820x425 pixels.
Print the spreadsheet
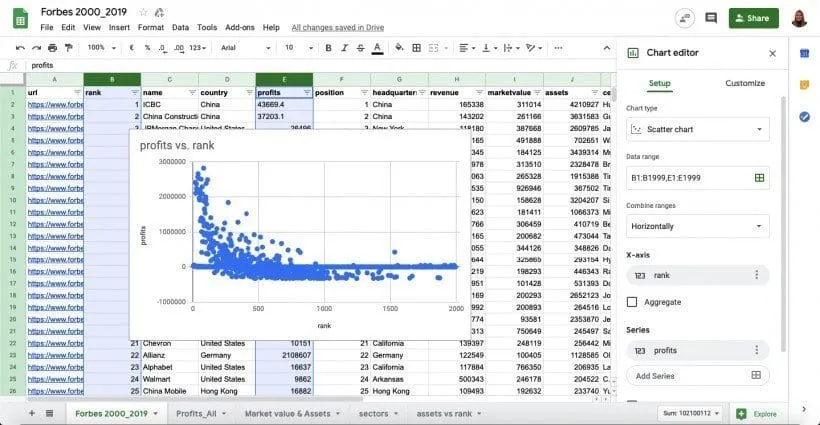pyautogui.click(x=52, y=48)
